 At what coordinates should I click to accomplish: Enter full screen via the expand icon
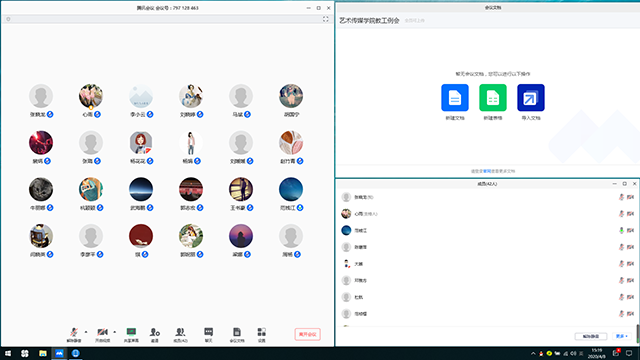tap(325, 19)
